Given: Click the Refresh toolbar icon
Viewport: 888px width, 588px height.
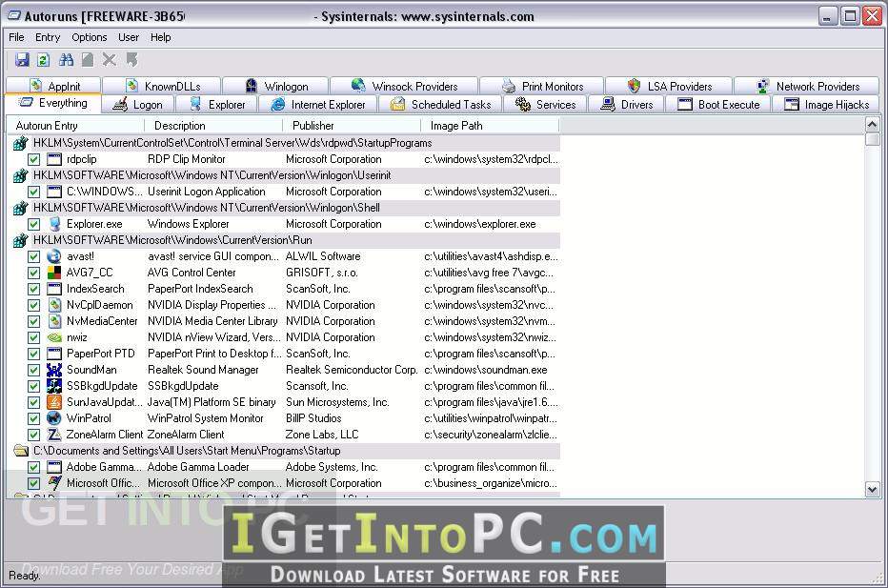Looking at the screenshot, I should [44, 59].
